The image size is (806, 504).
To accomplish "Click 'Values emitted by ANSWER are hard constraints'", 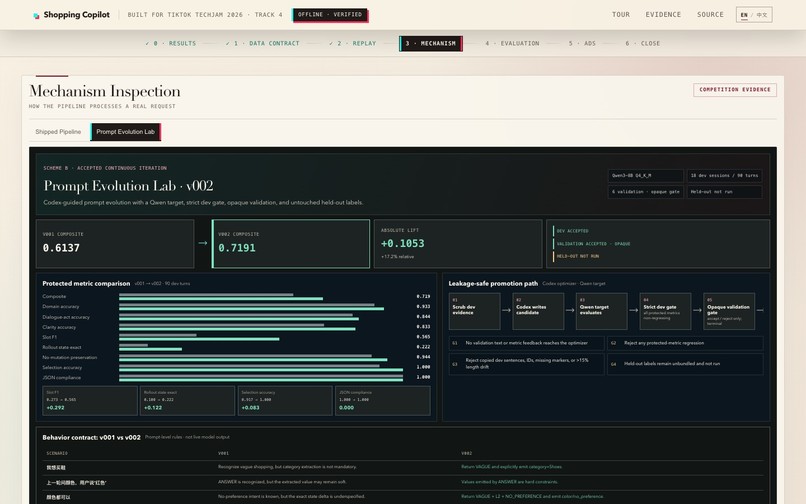I will (509, 482).
